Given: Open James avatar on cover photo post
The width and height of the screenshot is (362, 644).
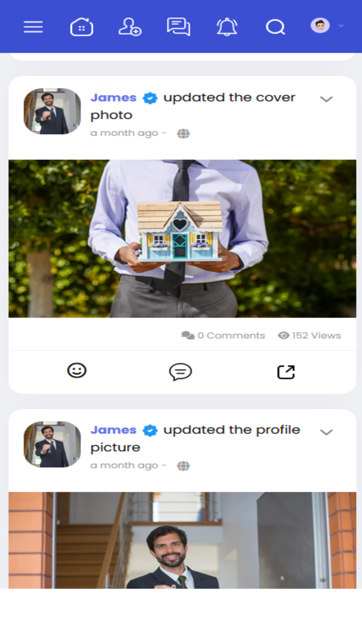Looking at the screenshot, I should click(x=52, y=111).
